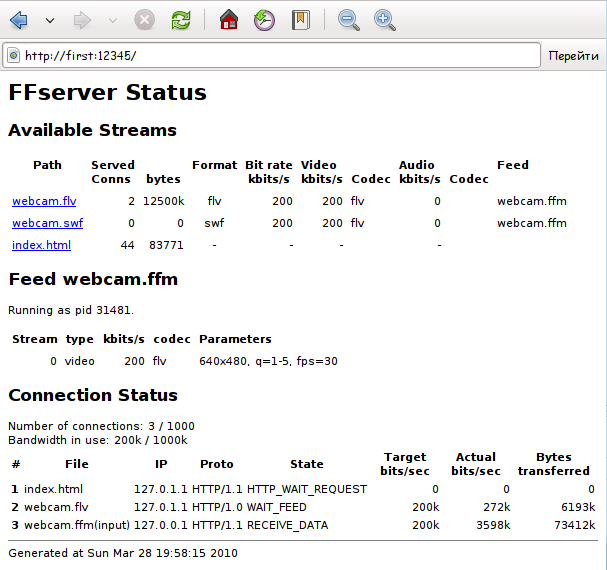
Task: Click 'Bandwidth in use: 200k / 1000k'
Action: click(x=98, y=440)
